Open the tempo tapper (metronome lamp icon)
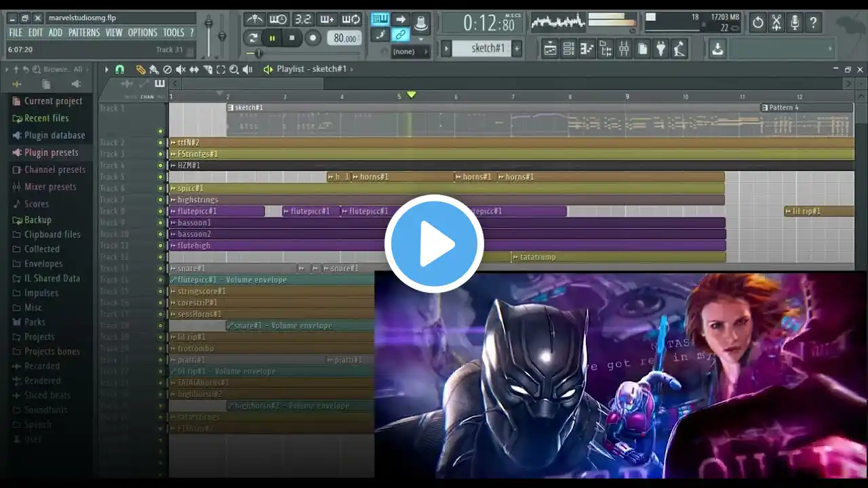The image size is (868, 488). pyautogui.click(x=679, y=49)
